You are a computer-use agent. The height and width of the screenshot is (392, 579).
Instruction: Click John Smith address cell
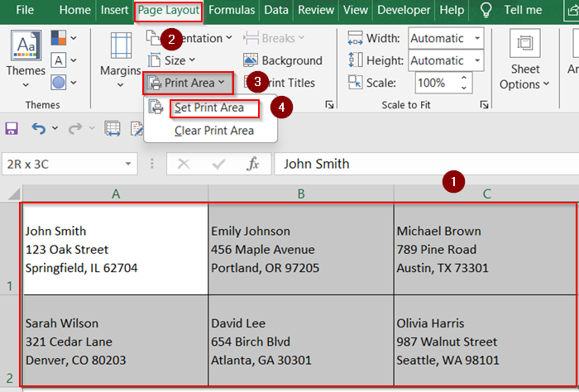coord(116,249)
